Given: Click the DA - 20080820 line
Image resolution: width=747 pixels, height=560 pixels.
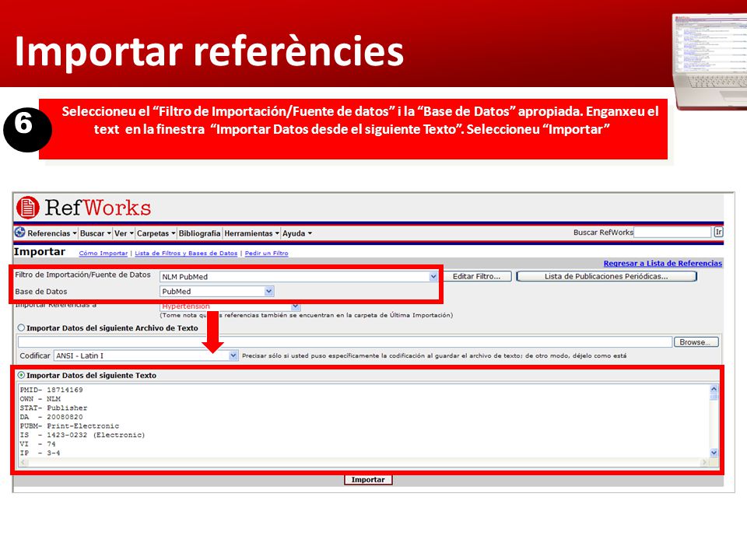Looking at the screenshot, I should (x=51, y=417).
